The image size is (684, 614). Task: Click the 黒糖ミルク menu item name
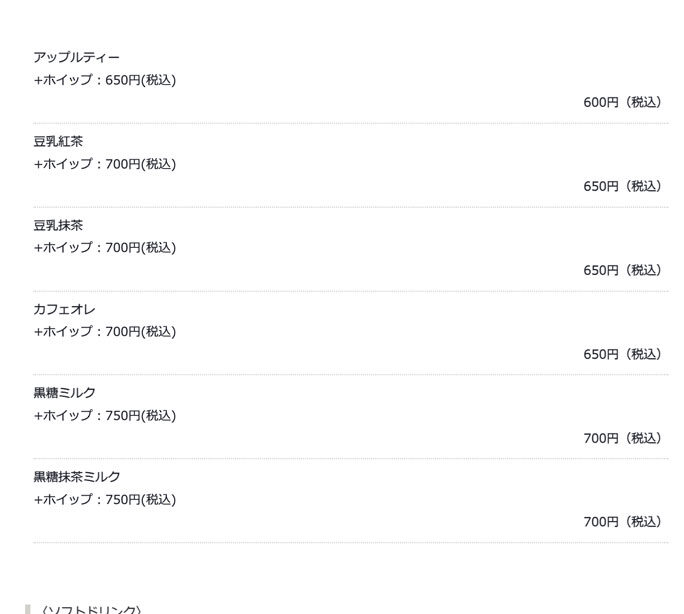(64, 393)
